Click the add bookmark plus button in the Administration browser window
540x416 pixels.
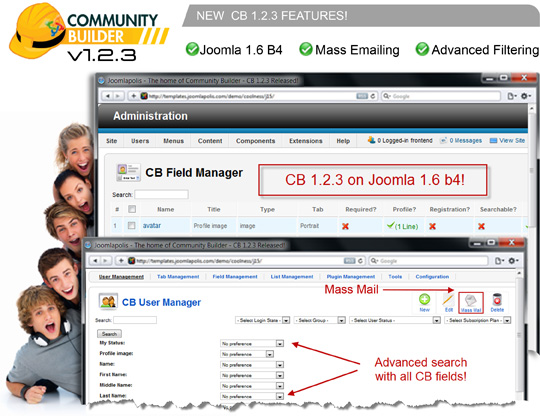point(134,96)
